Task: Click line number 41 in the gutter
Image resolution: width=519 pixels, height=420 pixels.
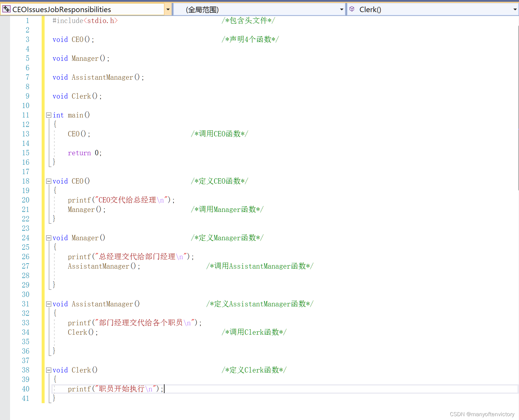Action: [x=26, y=398]
